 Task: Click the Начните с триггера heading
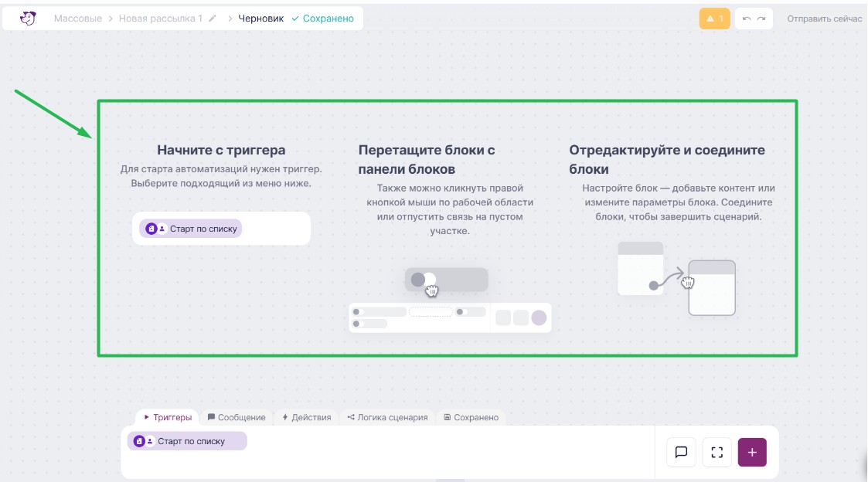click(x=221, y=150)
